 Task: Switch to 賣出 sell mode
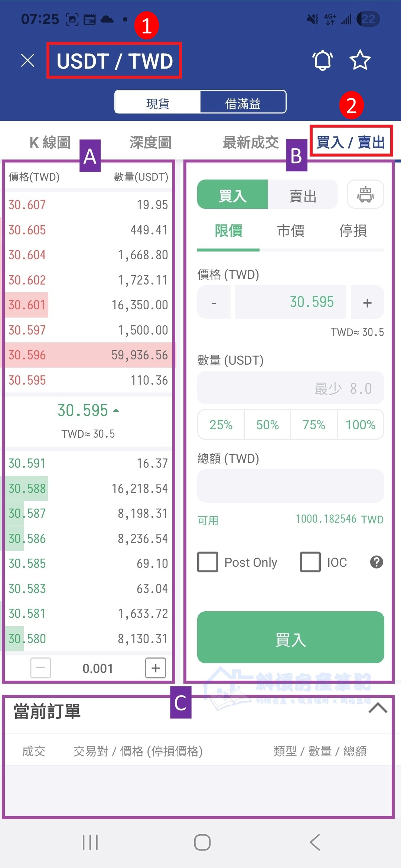click(303, 195)
